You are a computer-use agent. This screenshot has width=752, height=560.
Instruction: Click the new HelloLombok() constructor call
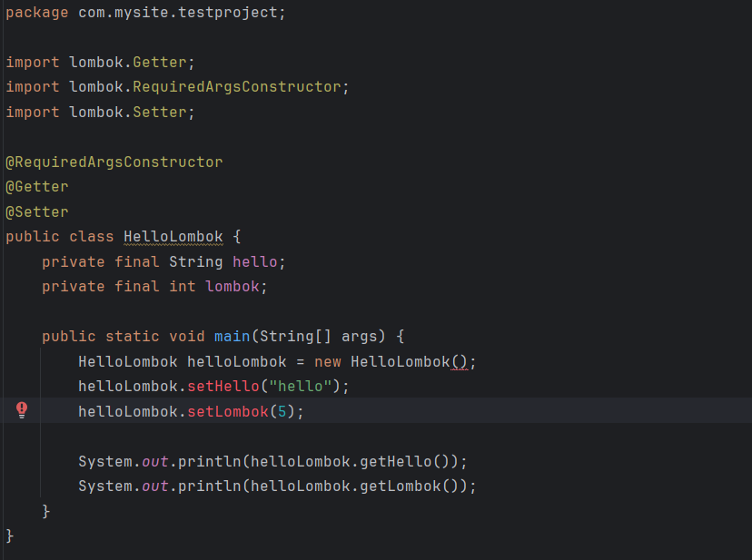tap(391, 362)
